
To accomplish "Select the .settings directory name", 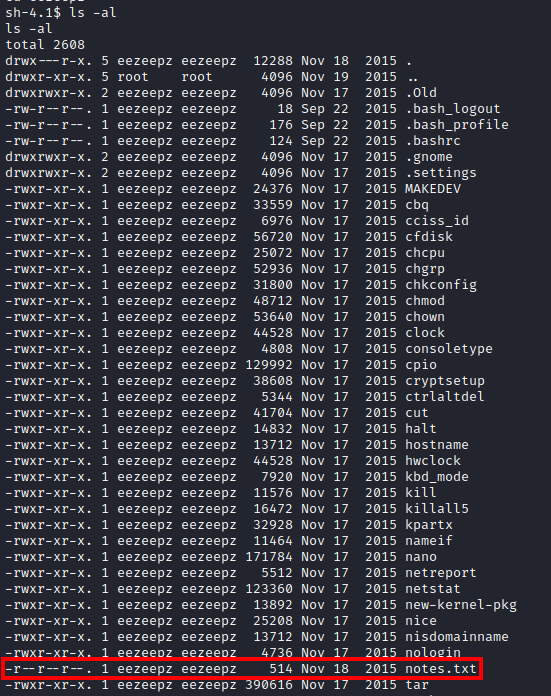I will [440, 173].
